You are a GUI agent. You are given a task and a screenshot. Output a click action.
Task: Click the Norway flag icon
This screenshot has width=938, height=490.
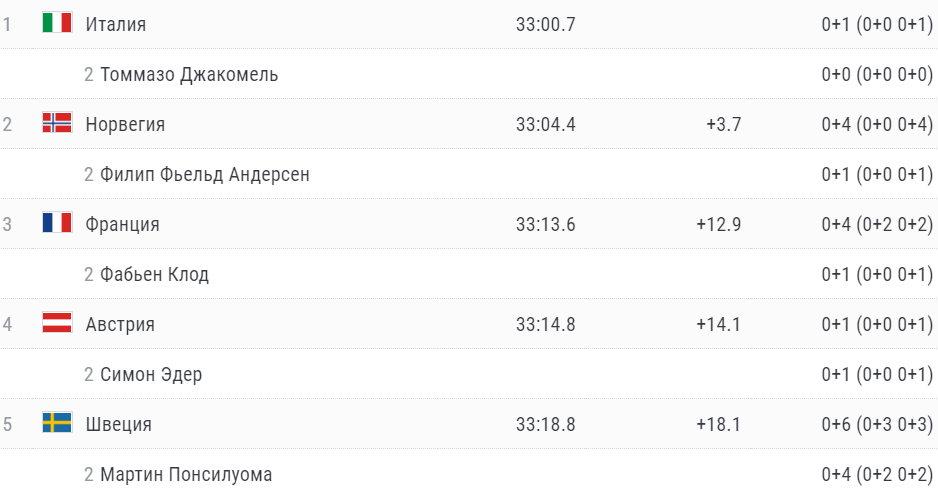point(57,123)
